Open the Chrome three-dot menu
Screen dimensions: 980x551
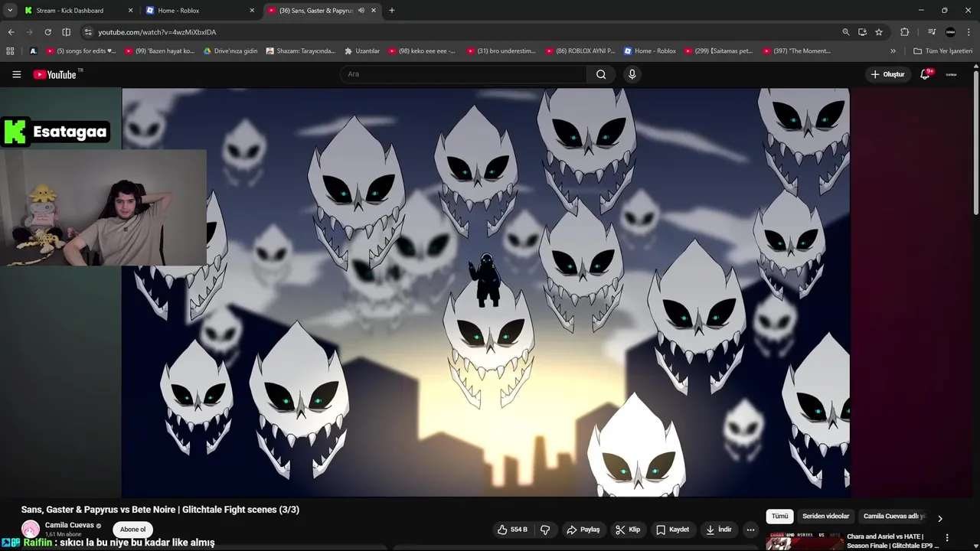coord(969,32)
